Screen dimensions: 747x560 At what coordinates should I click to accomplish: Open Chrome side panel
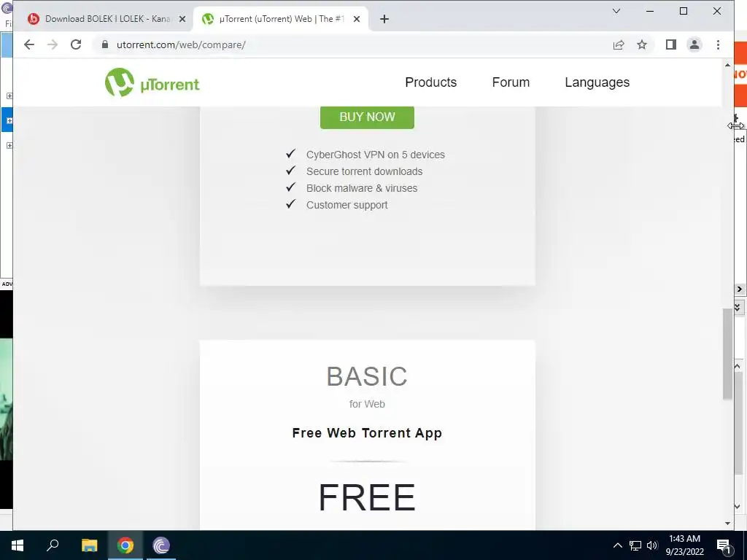tap(671, 44)
